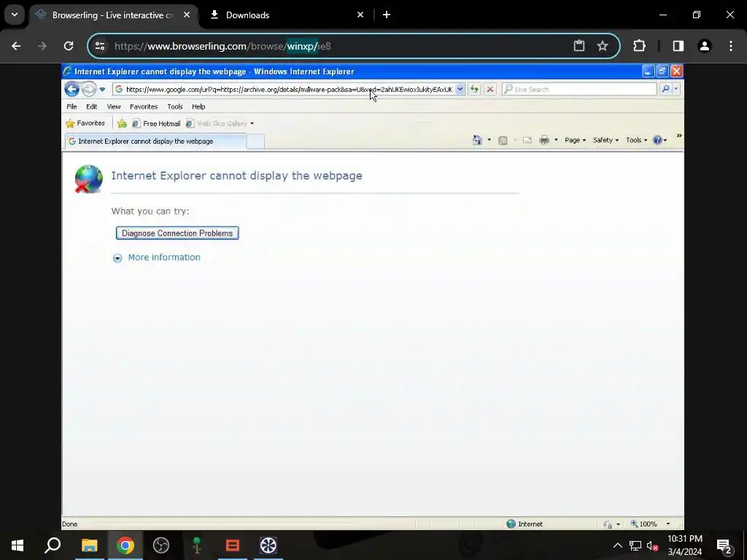Open the Safety command bar menu

point(605,140)
